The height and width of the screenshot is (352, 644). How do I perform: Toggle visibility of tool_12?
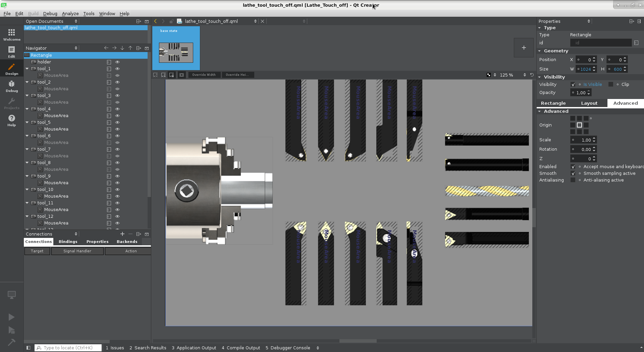pyautogui.click(x=117, y=216)
